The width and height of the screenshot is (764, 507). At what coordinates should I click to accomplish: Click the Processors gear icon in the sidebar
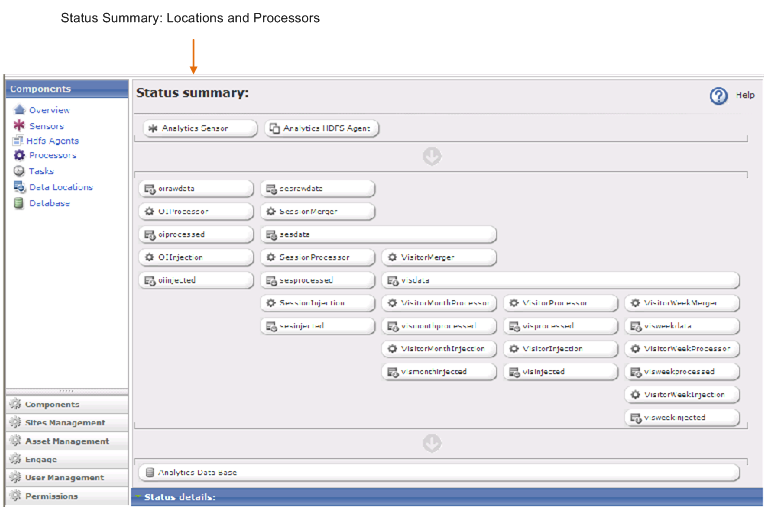pos(19,155)
